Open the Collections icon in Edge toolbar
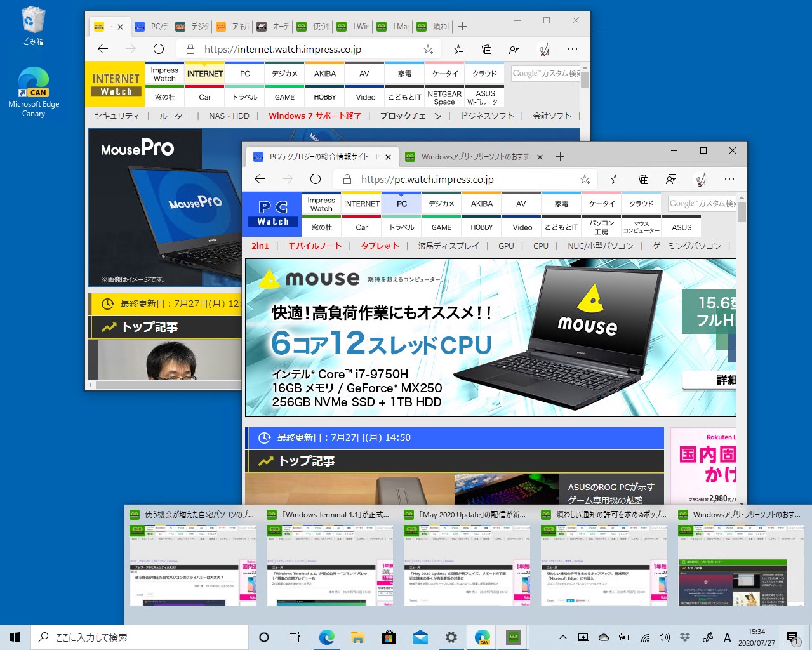The width and height of the screenshot is (812, 650). click(642, 179)
